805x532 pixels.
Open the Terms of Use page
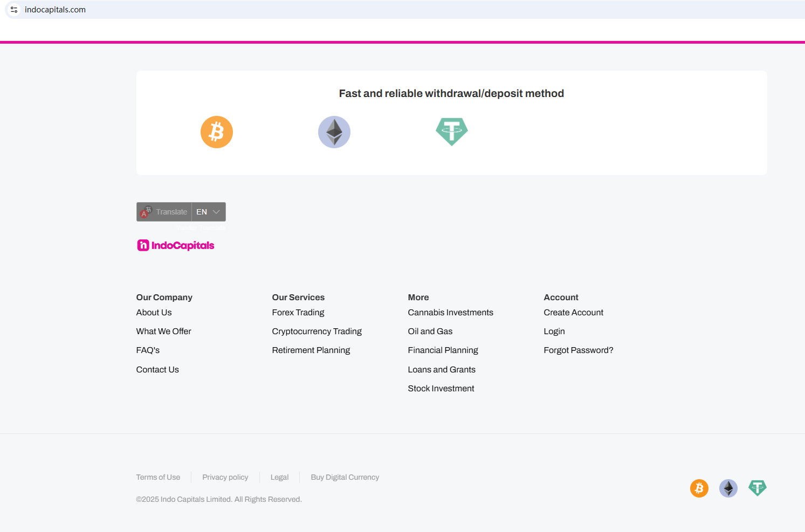pyautogui.click(x=158, y=478)
